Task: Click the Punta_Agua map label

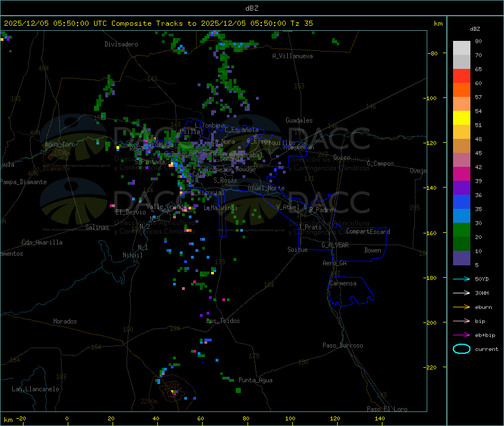Action: click(255, 380)
